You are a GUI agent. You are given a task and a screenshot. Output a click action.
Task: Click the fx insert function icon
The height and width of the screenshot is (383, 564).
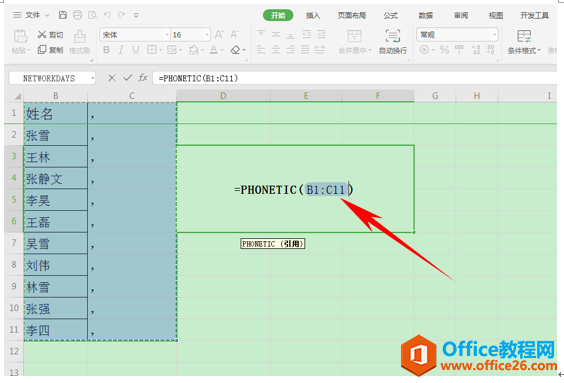click(x=143, y=78)
